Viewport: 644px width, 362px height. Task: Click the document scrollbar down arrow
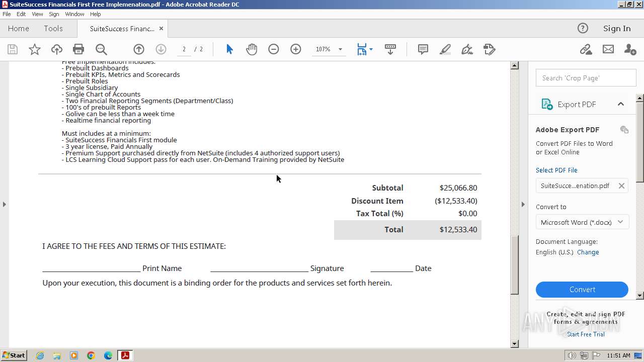click(514, 344)
